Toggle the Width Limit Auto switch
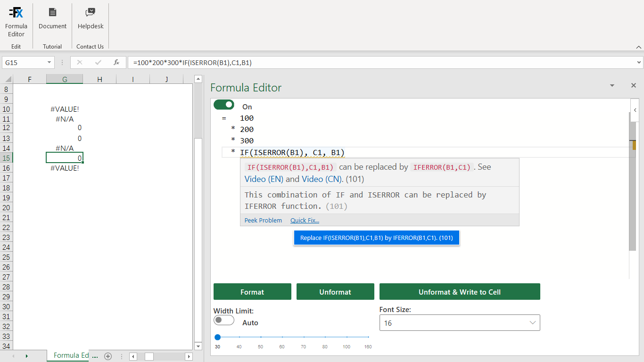This screenshot has height=362, width=644. point(224,321)
